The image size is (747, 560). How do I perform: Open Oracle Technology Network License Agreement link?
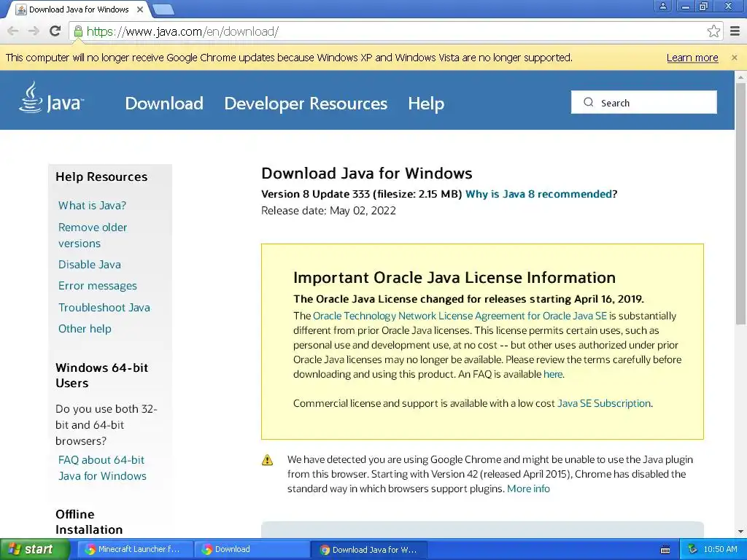tap(460, 316)
